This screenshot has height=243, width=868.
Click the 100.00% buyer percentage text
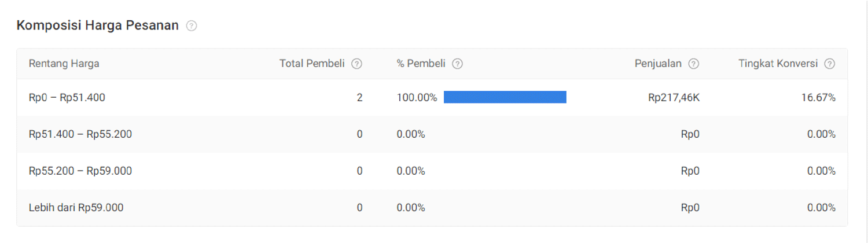tap(417, 98)
